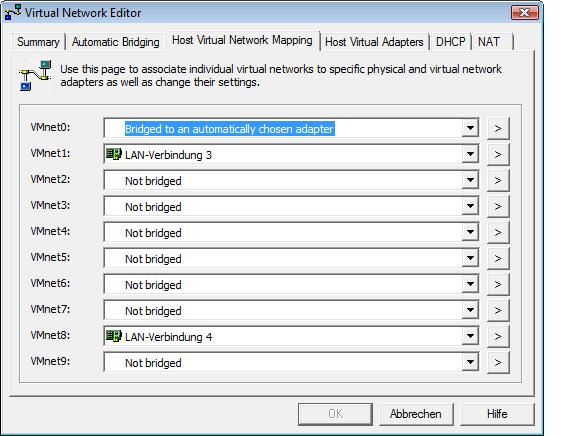Switch to the Automatic Bridging tab
Screen dimensions: 569x436
pyautogui.click(x=115, y=42)
